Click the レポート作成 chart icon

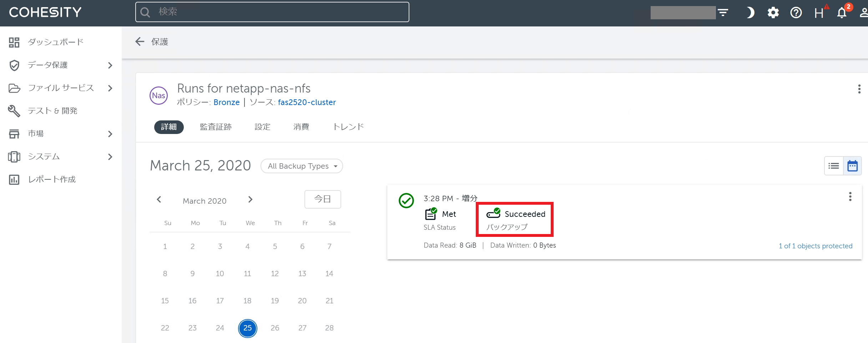14,180
